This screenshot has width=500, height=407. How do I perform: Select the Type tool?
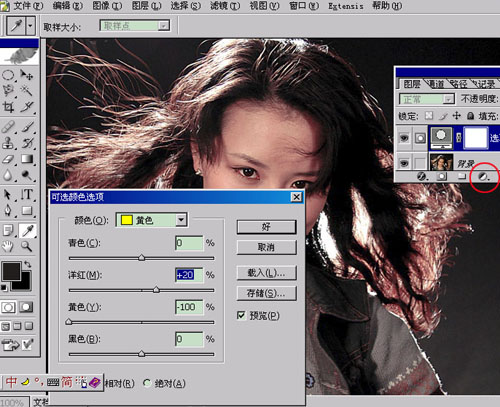27,195
